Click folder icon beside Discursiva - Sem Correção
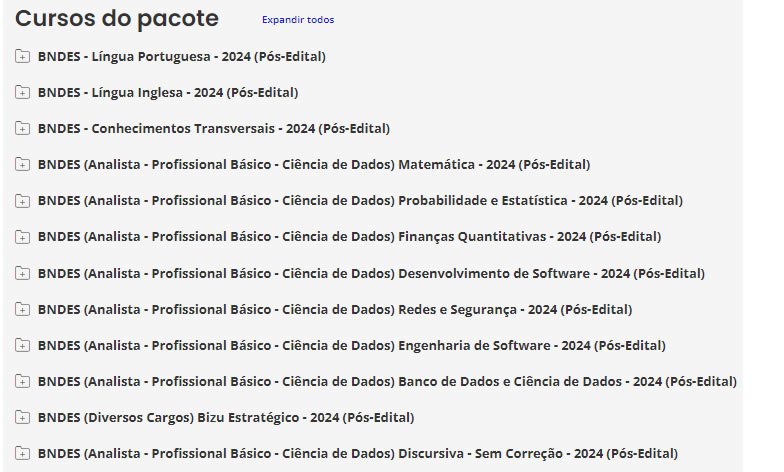 point(23,453)
